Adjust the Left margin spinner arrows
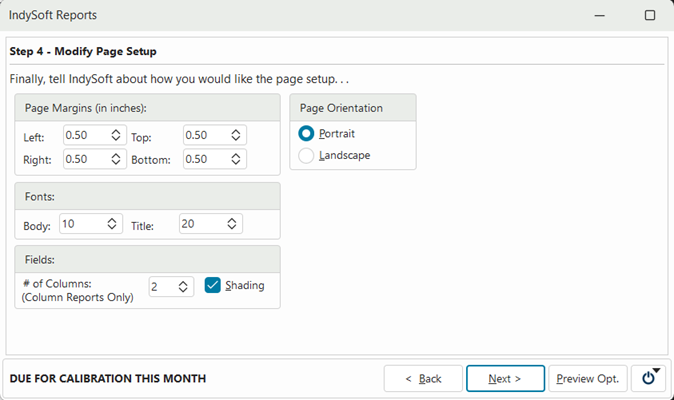This screenshot has height=400, width=674. tap(116, 135)
